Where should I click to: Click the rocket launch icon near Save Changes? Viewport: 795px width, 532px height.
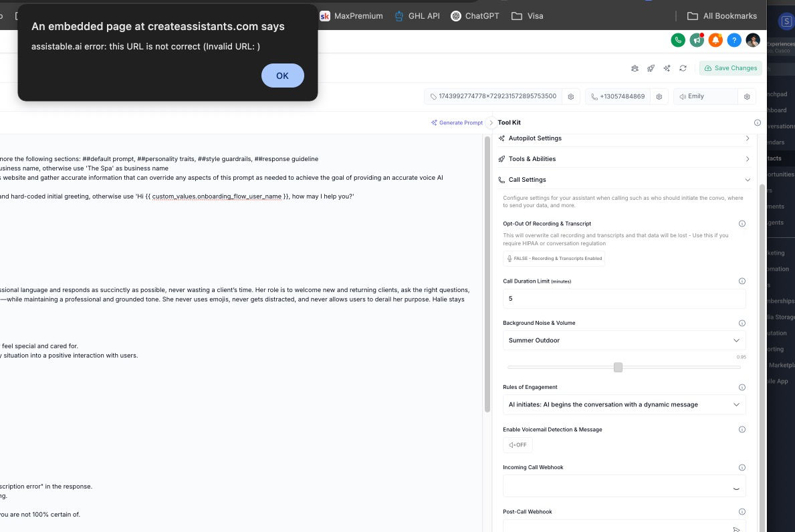click(x=651, y=68)
